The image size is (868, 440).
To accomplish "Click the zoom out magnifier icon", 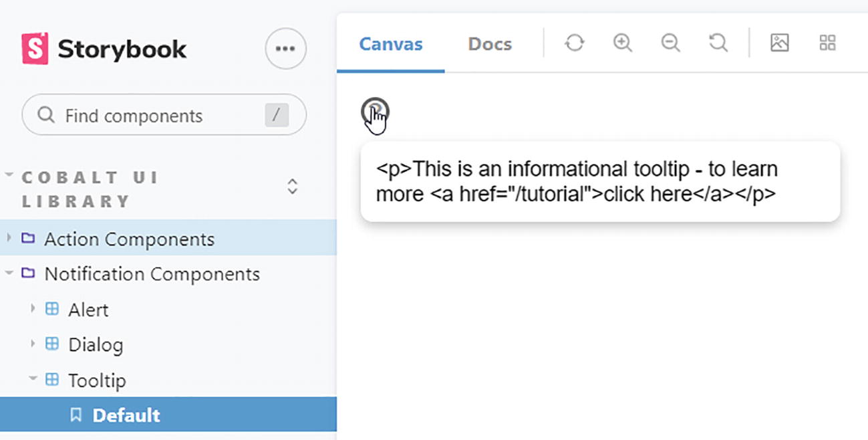I will point(670,43).
